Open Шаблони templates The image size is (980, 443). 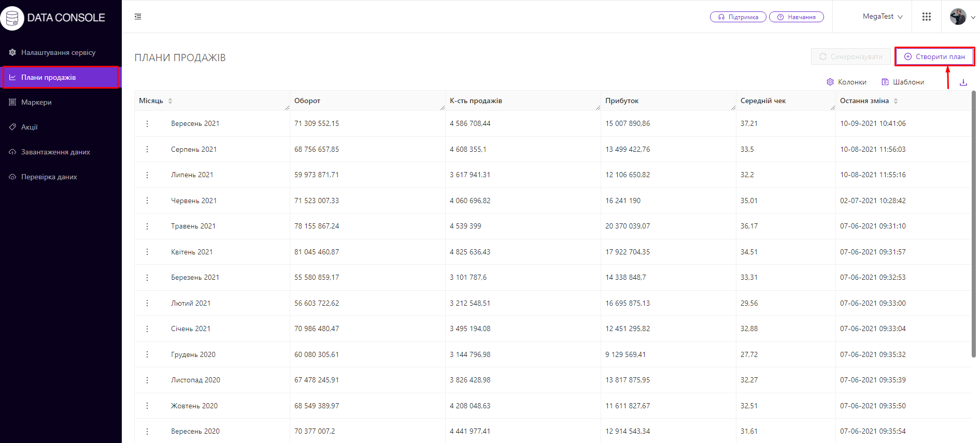[x=903, y=82]
